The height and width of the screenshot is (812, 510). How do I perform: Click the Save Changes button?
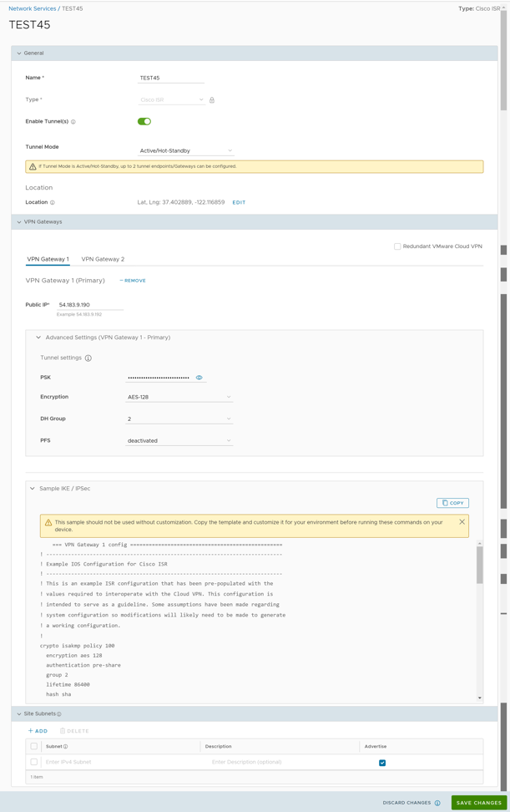pos(478,803)
